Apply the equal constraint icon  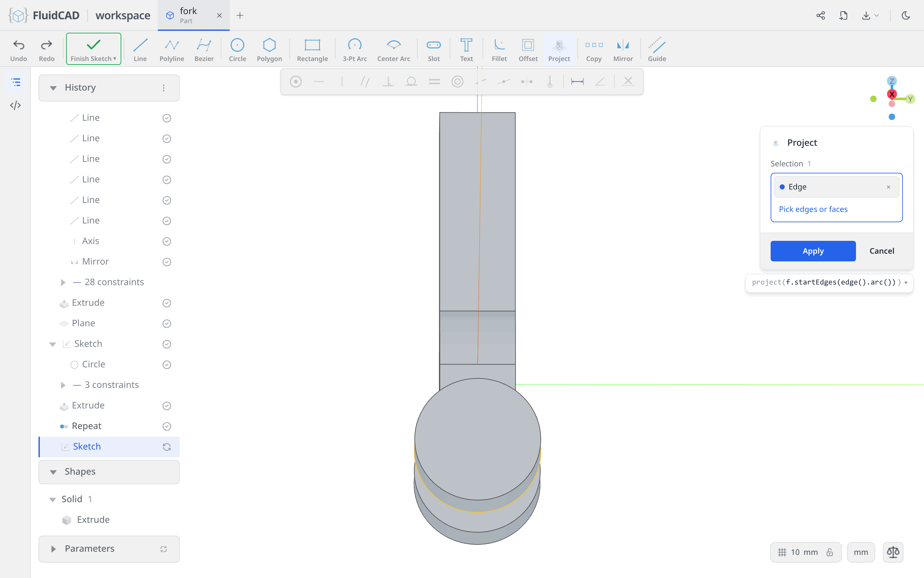434,82
